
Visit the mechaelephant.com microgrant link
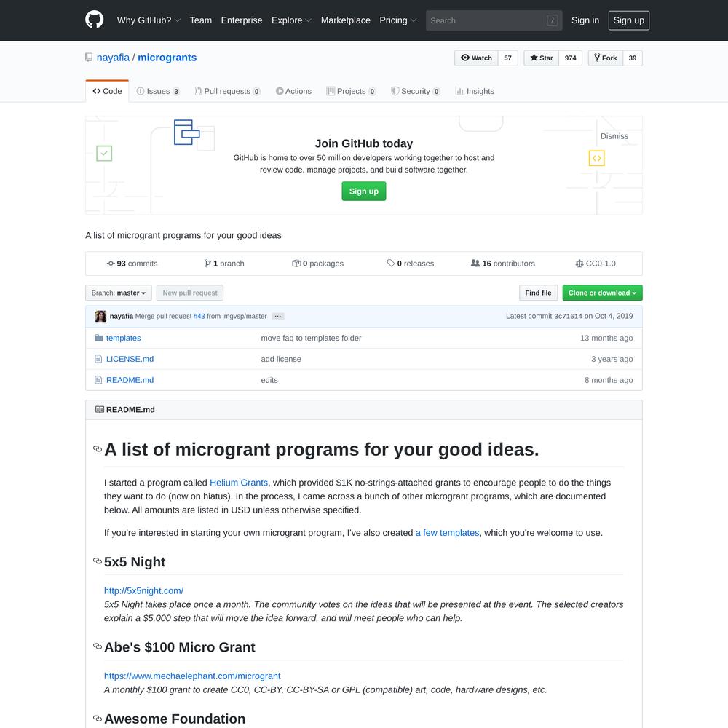point(192,676)
